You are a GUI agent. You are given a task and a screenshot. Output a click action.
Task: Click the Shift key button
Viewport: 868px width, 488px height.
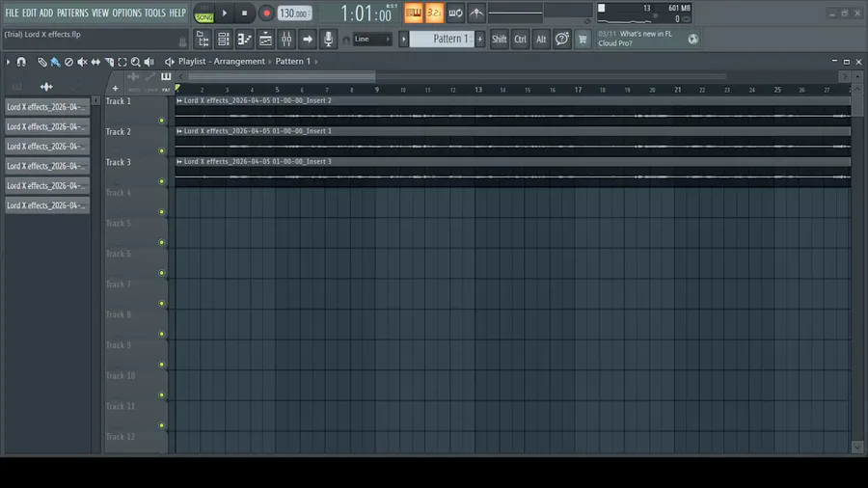(499, 40)
